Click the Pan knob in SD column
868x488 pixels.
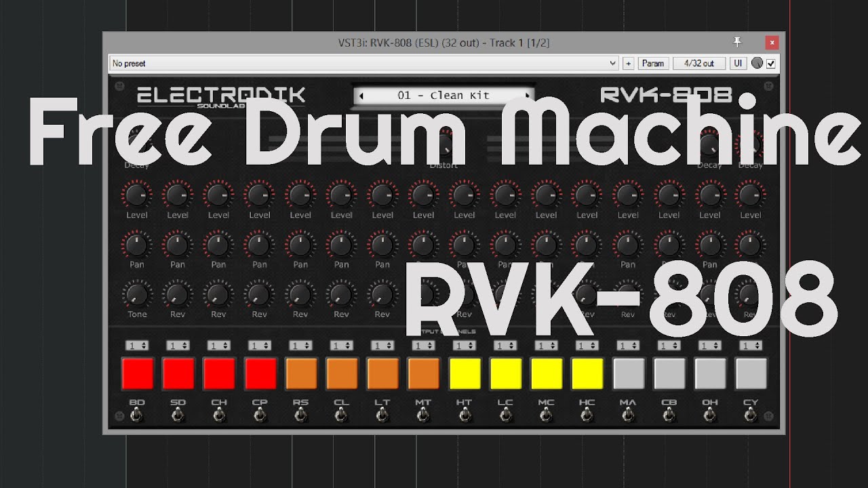point(178,245)
